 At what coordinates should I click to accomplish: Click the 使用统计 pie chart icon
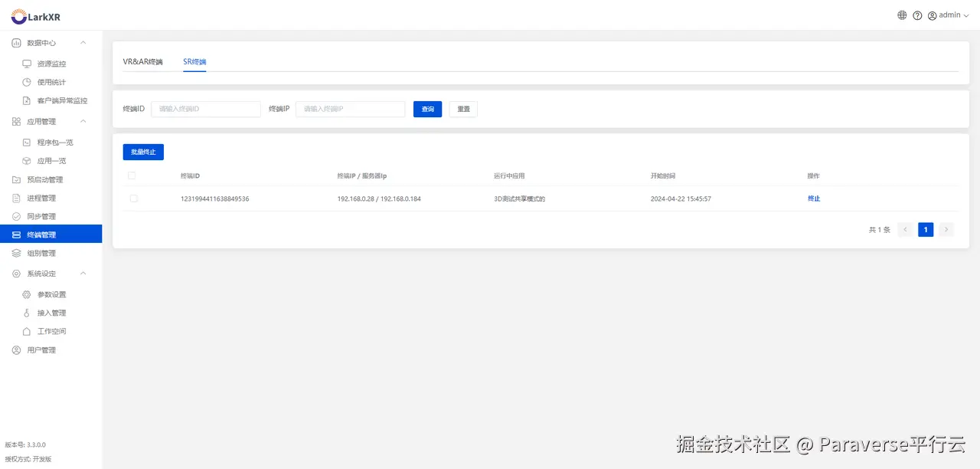tap(27, 82)
